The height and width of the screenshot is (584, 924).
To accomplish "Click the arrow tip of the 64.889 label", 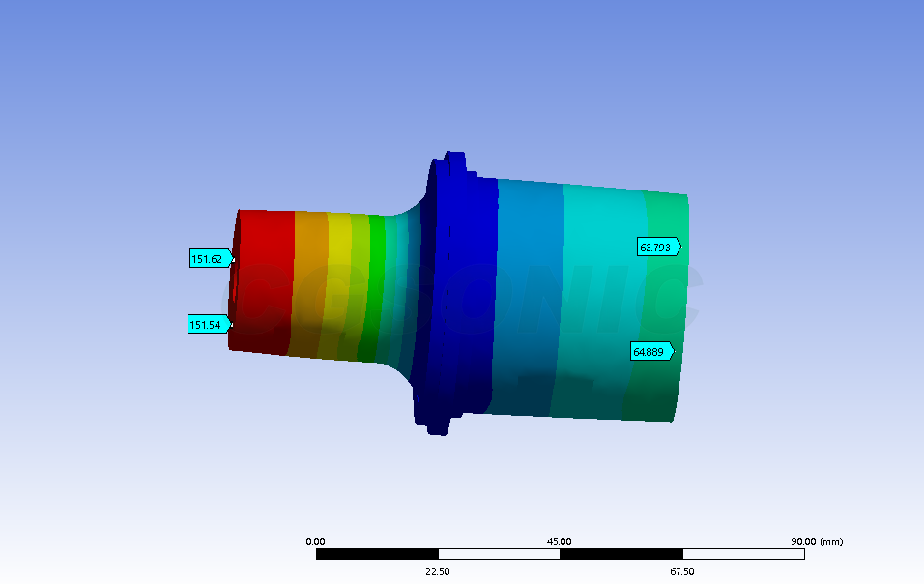I will click(x=674, y=350).
